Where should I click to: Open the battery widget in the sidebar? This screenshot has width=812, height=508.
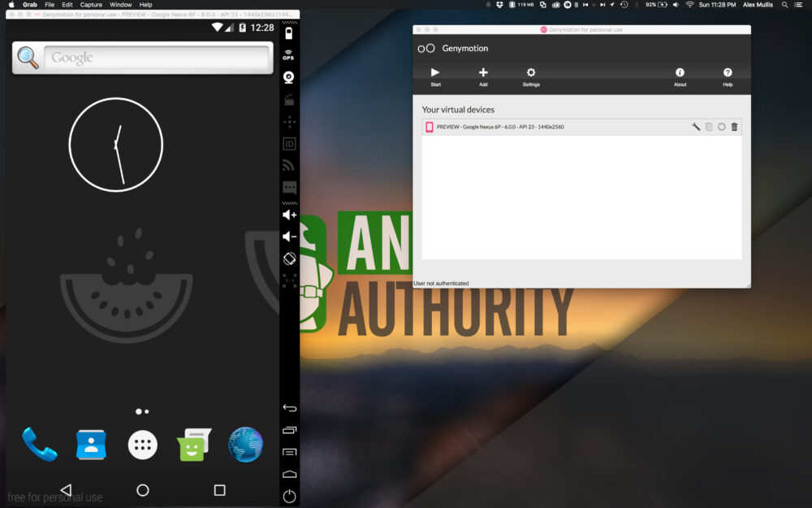pyautogui.click(x=289, y=33)
